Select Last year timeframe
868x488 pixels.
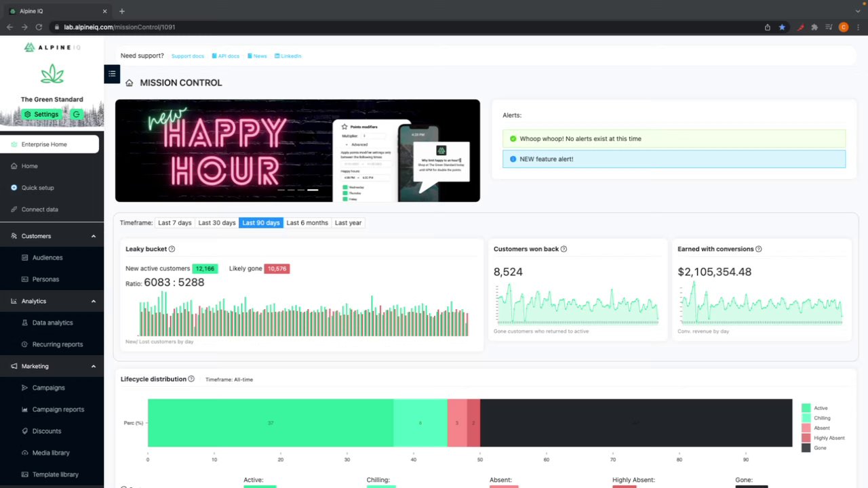click(348, 223)
